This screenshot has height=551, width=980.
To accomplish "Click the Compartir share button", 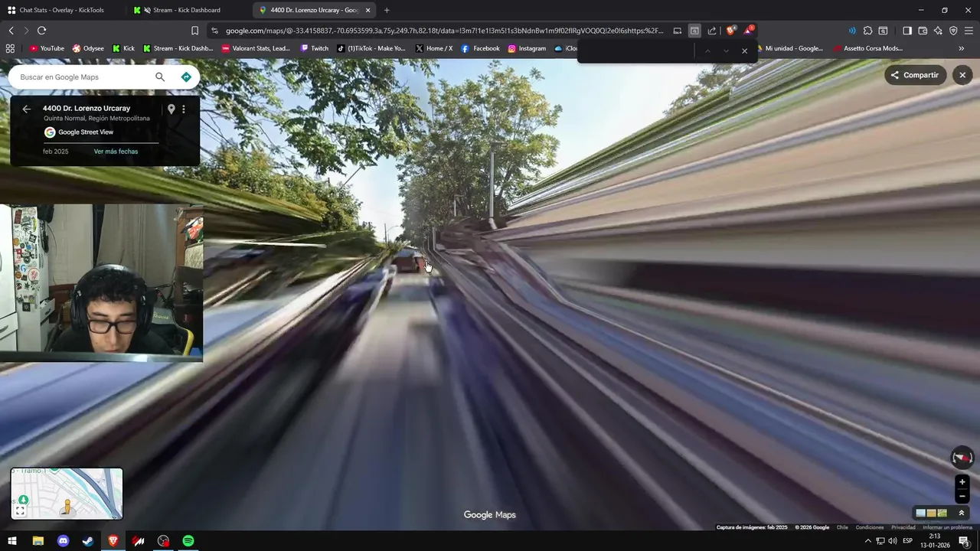I will 916,75.
